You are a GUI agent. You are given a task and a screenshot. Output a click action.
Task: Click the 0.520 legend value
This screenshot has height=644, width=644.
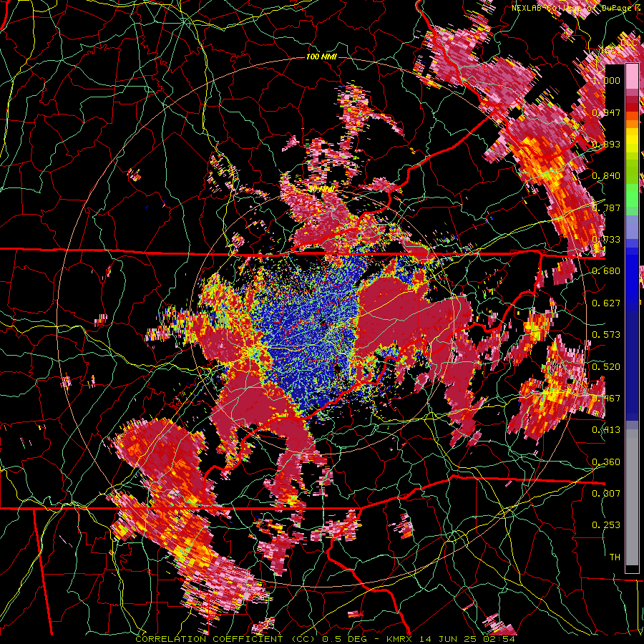(x=606, y=367)
